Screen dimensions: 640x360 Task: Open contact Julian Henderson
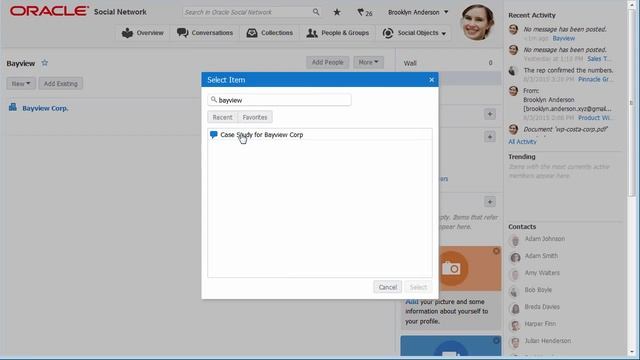[547, 341]
